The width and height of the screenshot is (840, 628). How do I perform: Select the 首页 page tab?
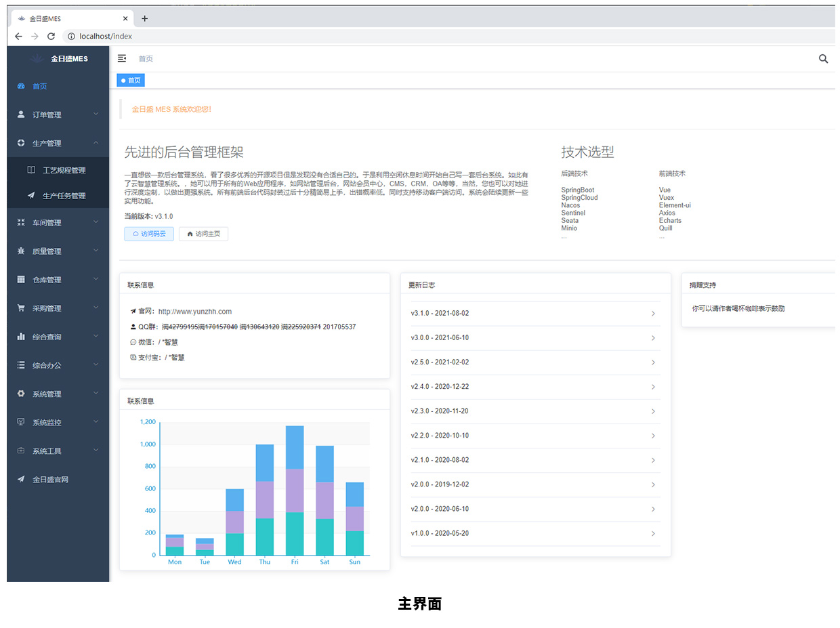click(131, 81)
